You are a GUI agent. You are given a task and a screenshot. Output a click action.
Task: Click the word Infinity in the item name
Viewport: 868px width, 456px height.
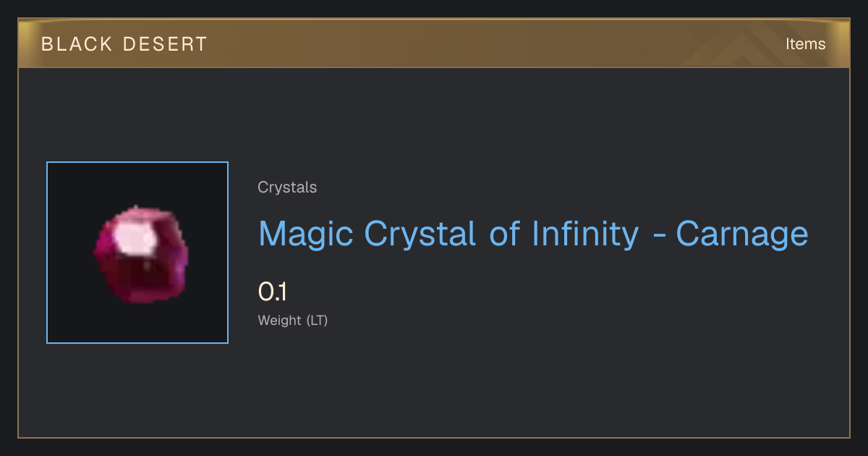[x=584, y=234]
